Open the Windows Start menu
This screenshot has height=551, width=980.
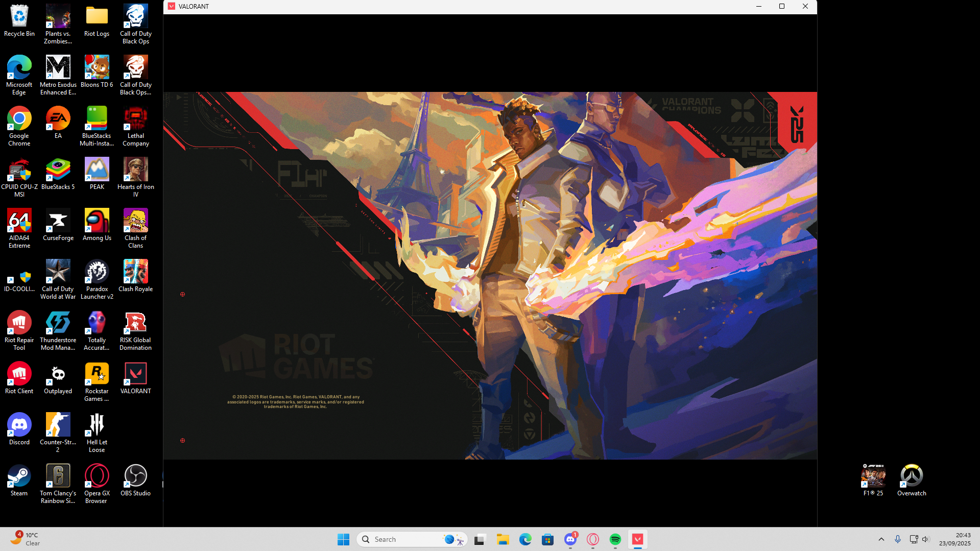344,539
